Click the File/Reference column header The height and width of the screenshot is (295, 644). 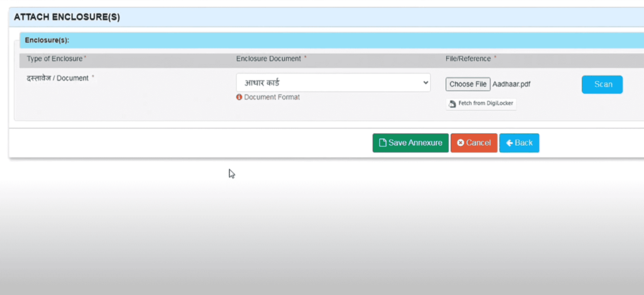468,58
